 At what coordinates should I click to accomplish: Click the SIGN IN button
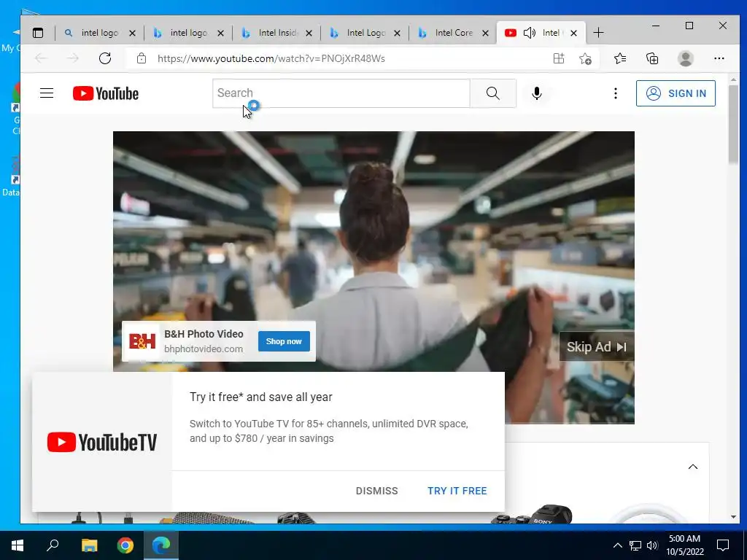676,93
